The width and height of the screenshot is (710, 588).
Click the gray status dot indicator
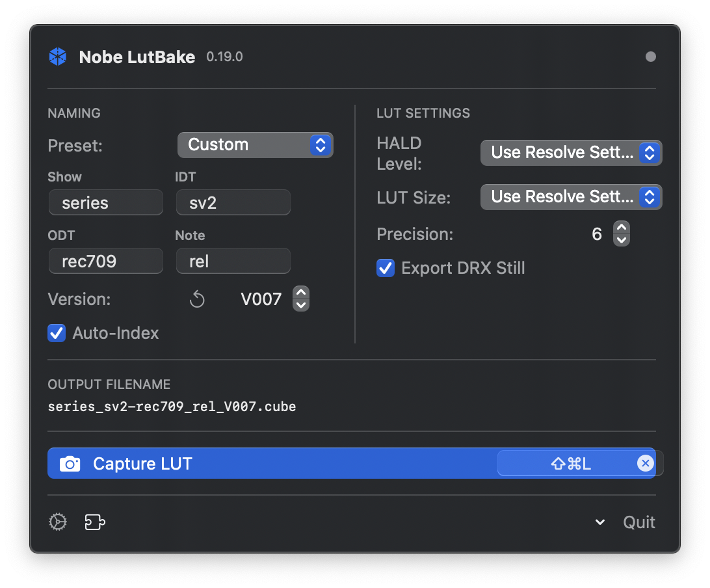coord(650,57)
